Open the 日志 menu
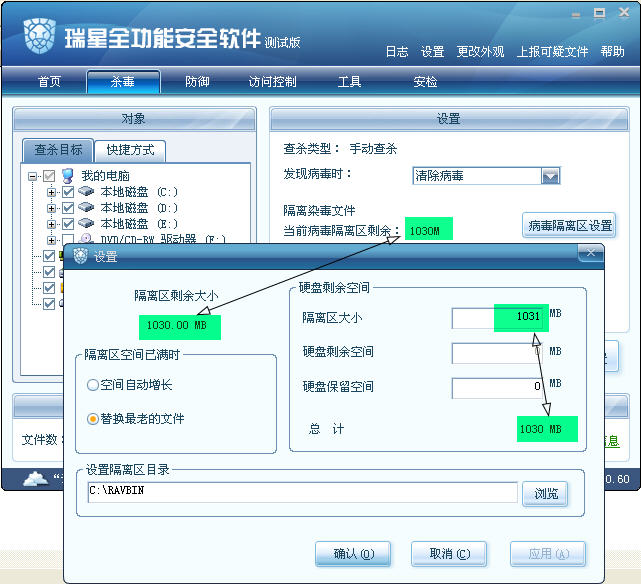The height and width of the screenshot is (584, 641). [397, 51]
